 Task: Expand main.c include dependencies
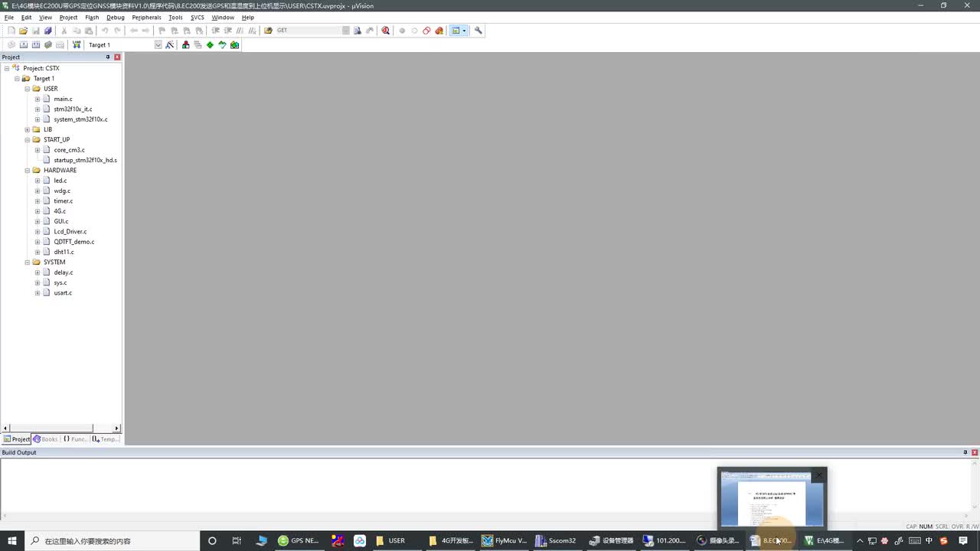tap(37, 99)
